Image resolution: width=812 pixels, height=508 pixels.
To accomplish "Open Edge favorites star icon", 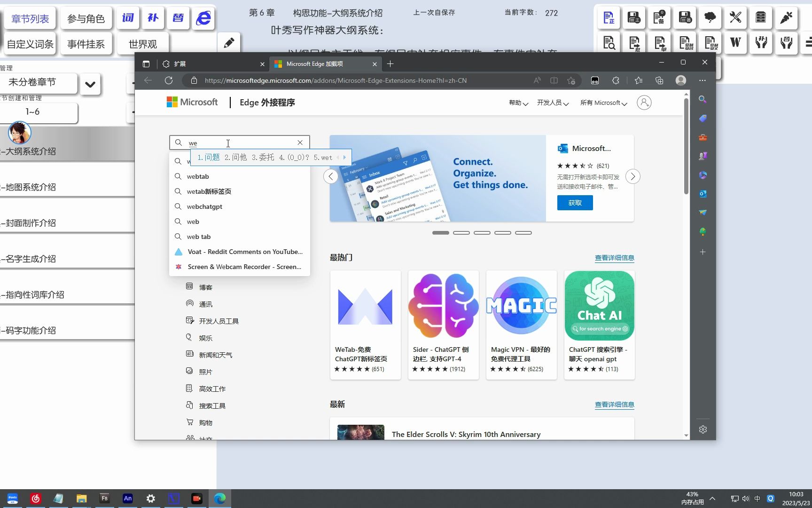I will 638,80.
